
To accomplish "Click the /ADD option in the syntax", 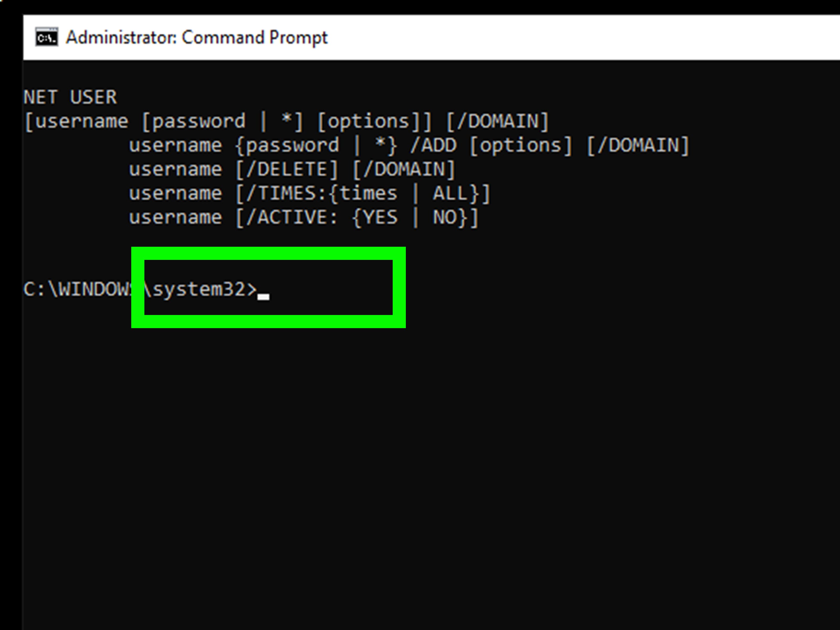I will point(433,145).
